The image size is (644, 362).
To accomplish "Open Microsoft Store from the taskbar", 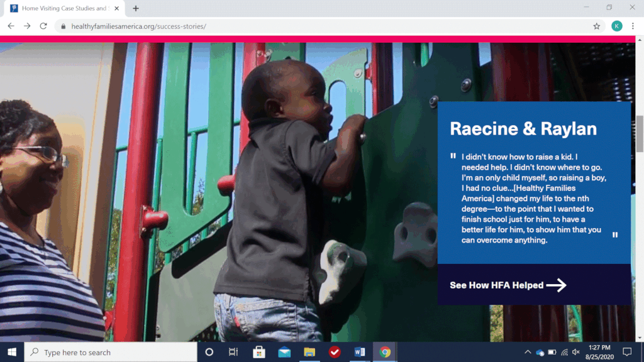I will point(259,352).
